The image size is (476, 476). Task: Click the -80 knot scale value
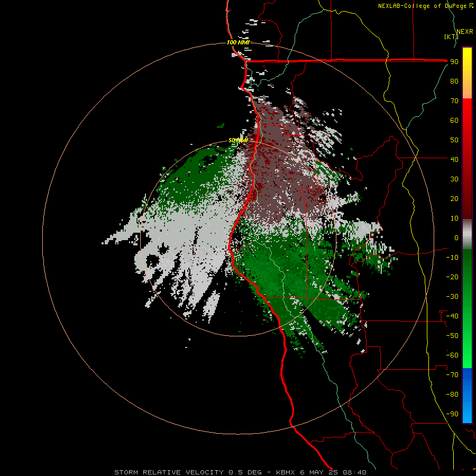452,395
